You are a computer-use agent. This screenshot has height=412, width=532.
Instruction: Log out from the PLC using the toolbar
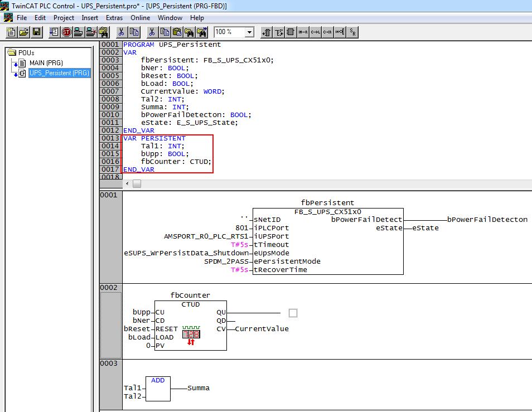(90, 32)
